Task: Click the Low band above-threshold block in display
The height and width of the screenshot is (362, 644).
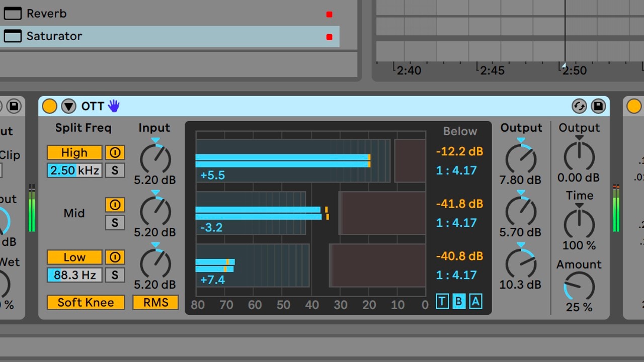Action: point(378,265)
